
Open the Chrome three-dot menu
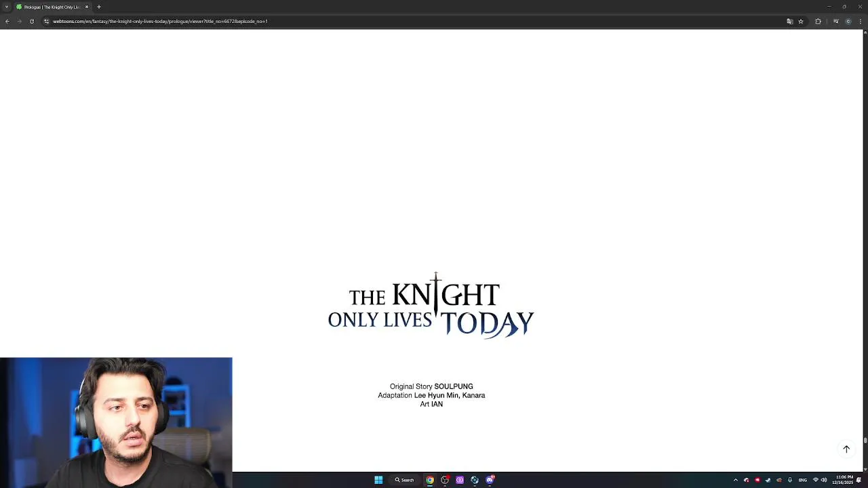click(x=861, y=21)
